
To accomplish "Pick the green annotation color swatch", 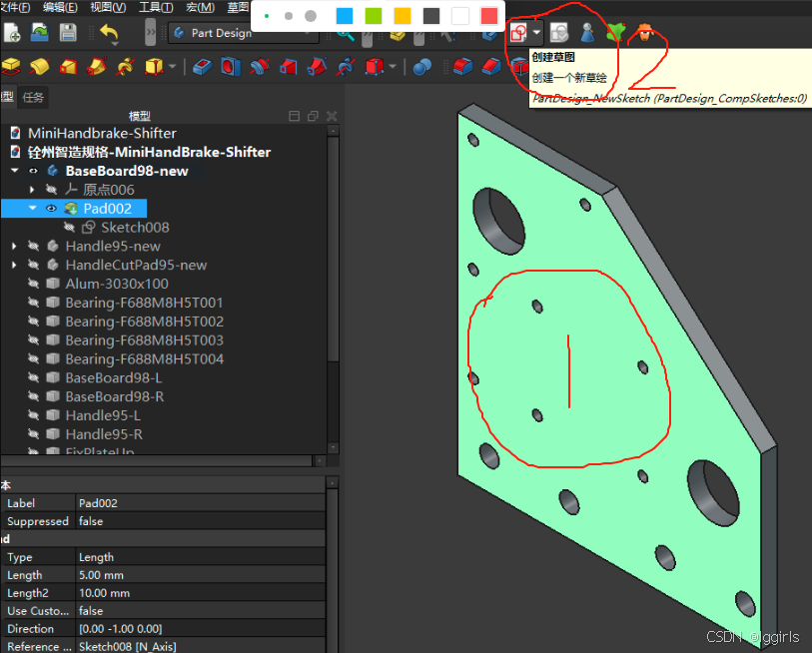I will click(374, 16).
